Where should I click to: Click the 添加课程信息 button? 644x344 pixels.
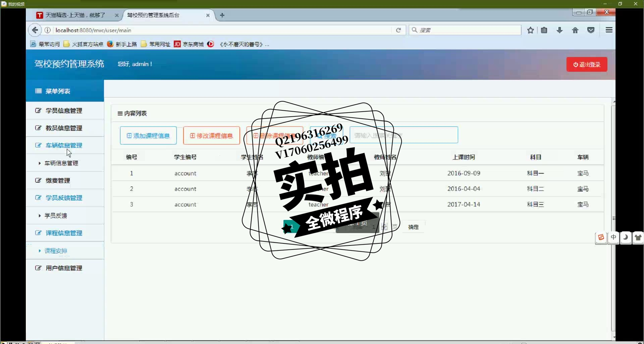click(148, 135)
